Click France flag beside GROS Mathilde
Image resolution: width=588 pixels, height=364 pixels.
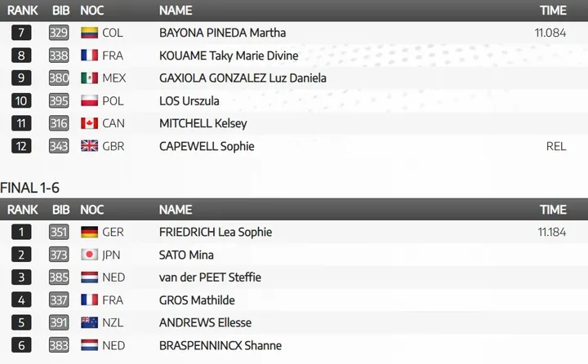pos(90,300)
